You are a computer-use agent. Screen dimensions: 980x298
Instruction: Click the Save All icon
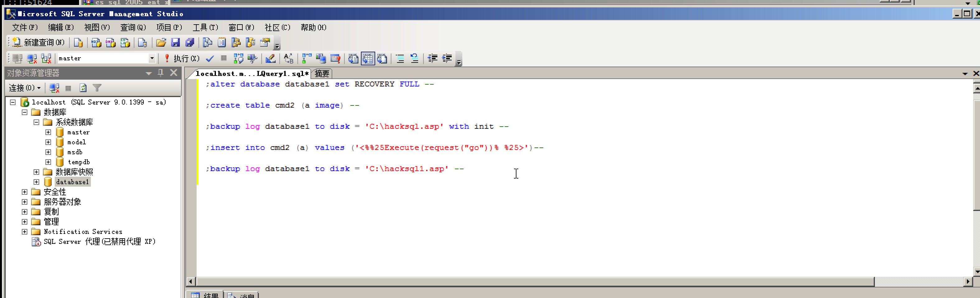pyautogui.click(x=190, y=42)
